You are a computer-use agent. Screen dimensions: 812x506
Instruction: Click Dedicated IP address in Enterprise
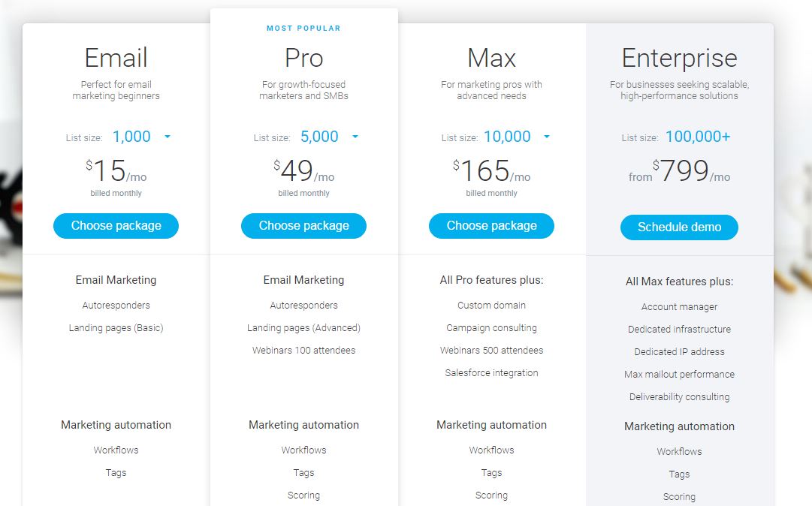[x=680, y=352]
